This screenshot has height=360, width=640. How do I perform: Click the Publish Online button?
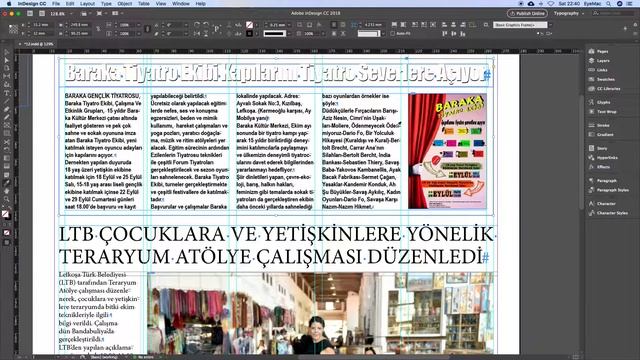click(x=527, y=13)
